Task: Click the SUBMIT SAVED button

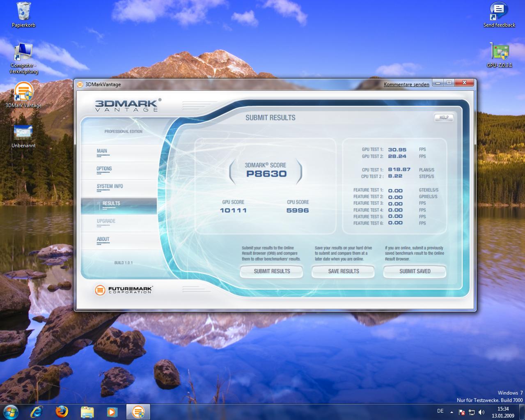Action: point(415,271)
